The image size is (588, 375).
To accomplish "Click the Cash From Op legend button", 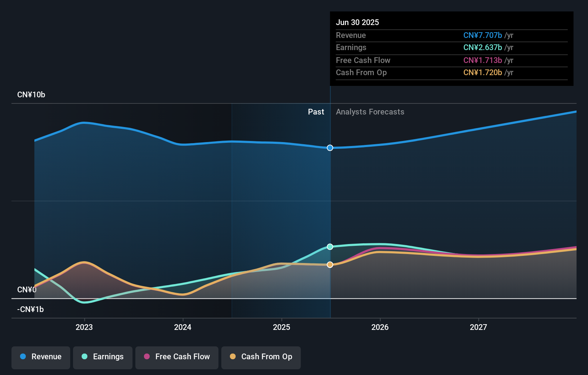I will click(261, 357).
